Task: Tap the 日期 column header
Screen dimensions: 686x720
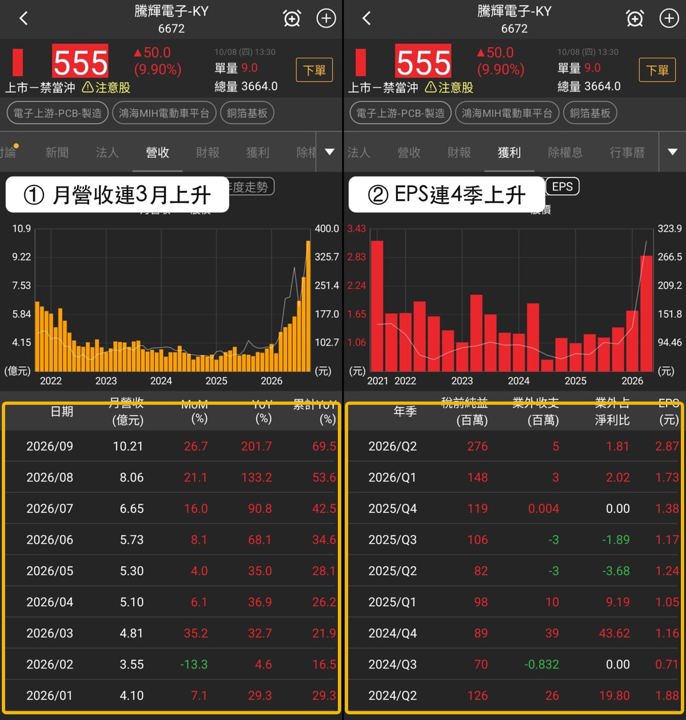Action: coord(62,411)
